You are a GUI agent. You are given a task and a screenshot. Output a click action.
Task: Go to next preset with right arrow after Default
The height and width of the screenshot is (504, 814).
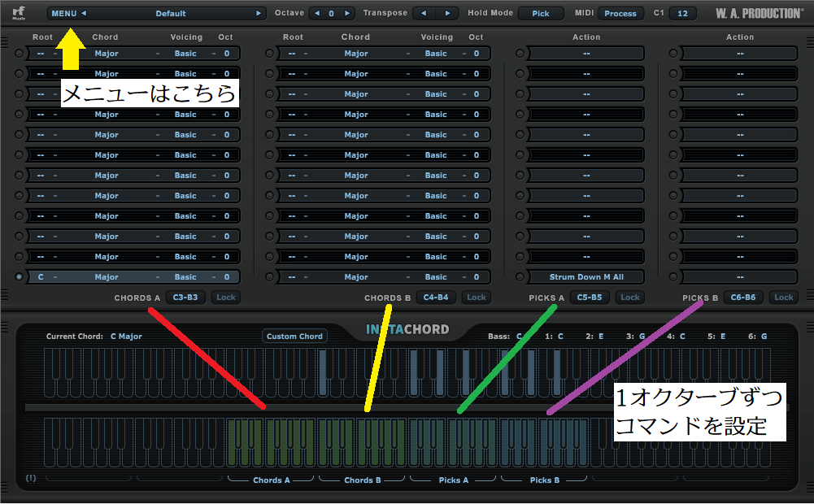click(259, 14)
